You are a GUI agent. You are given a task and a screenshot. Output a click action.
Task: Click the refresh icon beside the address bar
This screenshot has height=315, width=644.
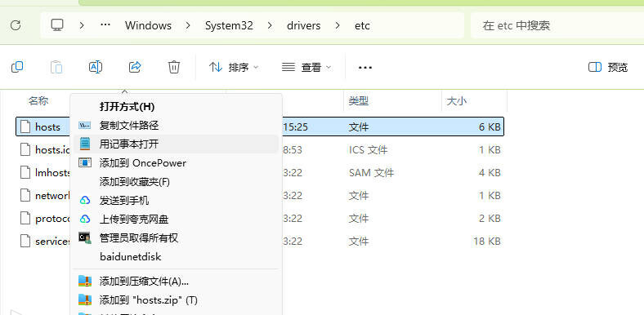click(x=16, y=25)
